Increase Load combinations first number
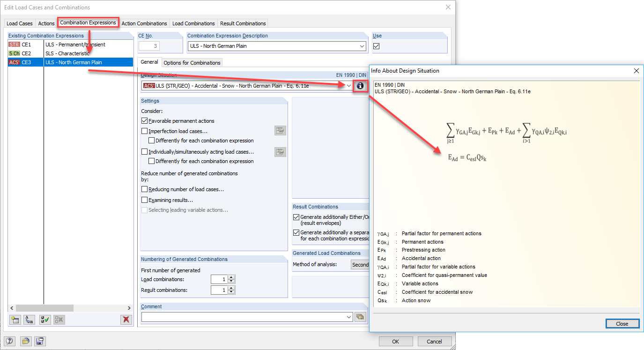This screenshot has height=350, width=644. (x=231, y=277)
